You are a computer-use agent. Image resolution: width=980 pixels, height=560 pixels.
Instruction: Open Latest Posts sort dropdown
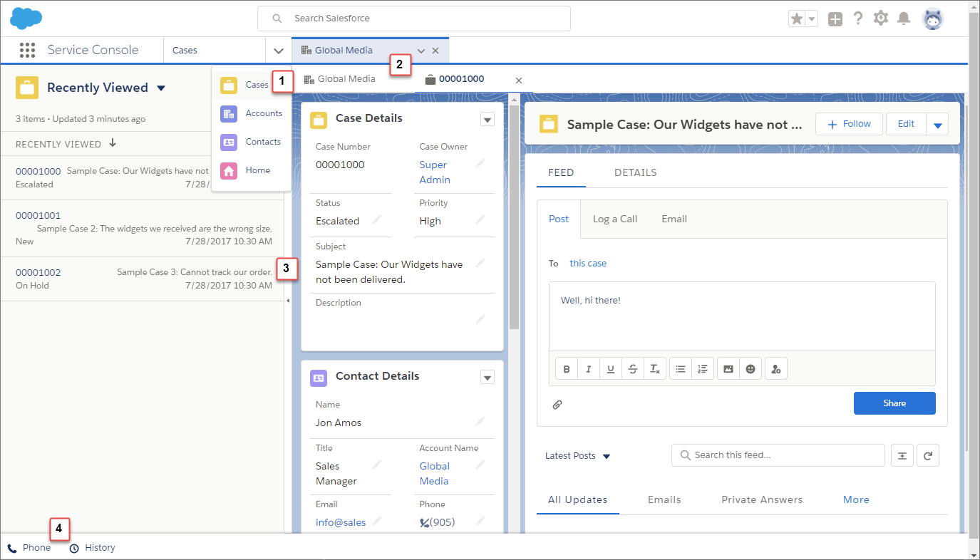pos(607,456)
